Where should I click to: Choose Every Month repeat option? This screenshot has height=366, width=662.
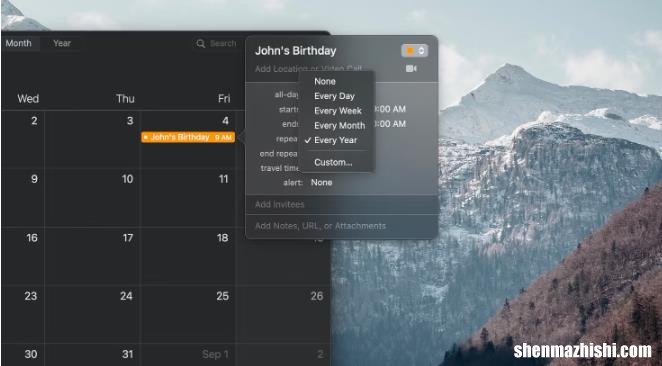339,126
